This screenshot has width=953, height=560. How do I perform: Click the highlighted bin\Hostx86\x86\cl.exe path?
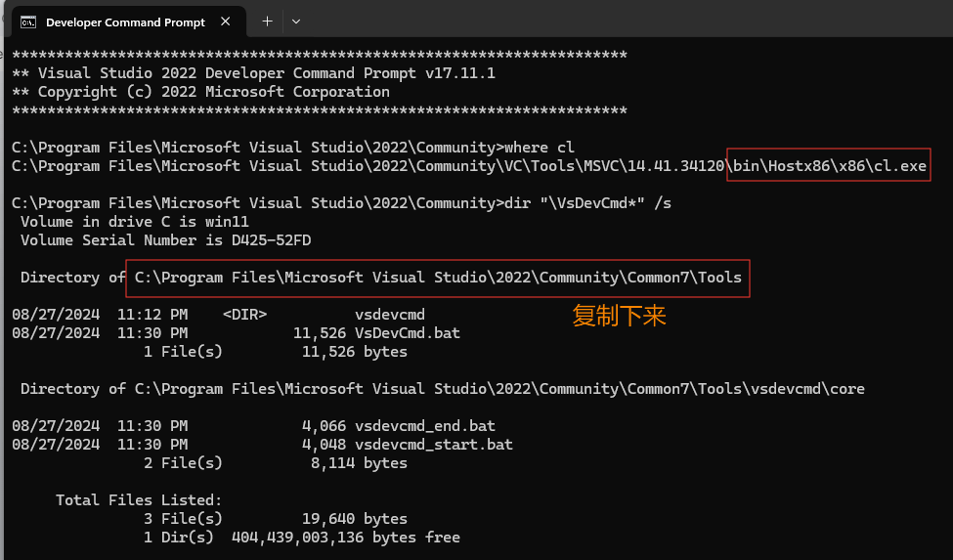[x=829, y=166]
